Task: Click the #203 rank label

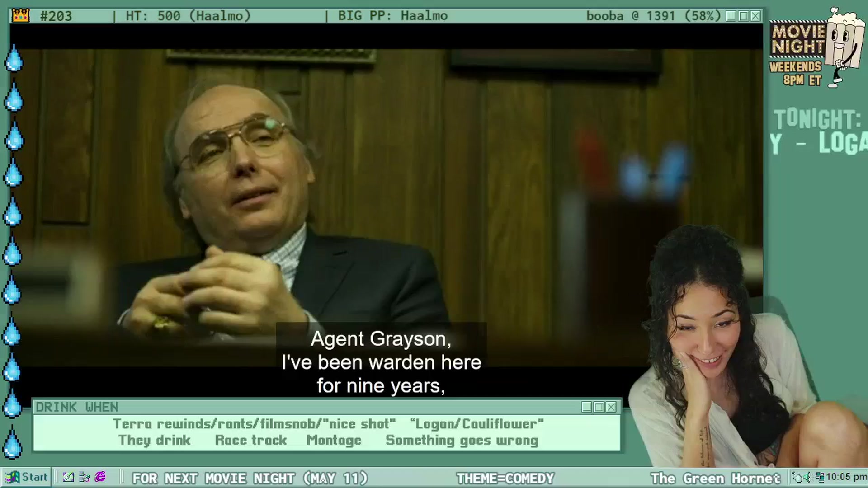Action: (56, 16)
